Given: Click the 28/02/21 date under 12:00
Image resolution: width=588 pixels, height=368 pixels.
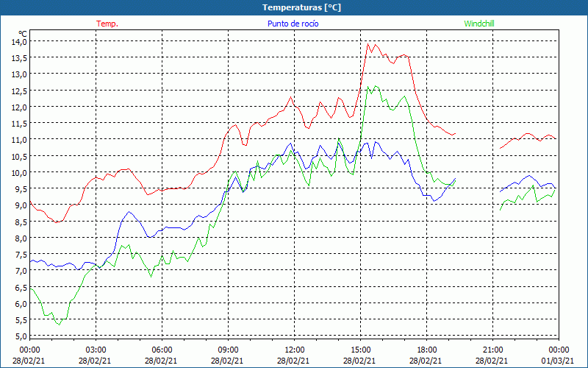Looking at the screenshot, I should (x=295, y=361).
